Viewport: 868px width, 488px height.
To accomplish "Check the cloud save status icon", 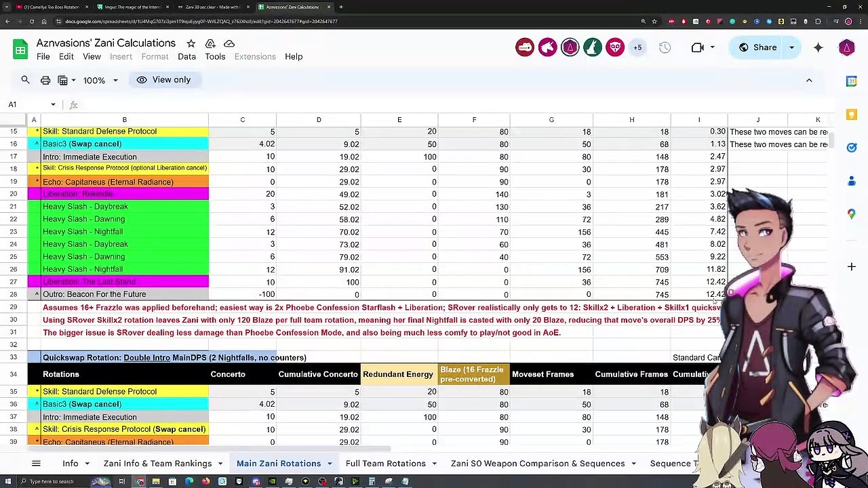I will (x=229, y=43).
